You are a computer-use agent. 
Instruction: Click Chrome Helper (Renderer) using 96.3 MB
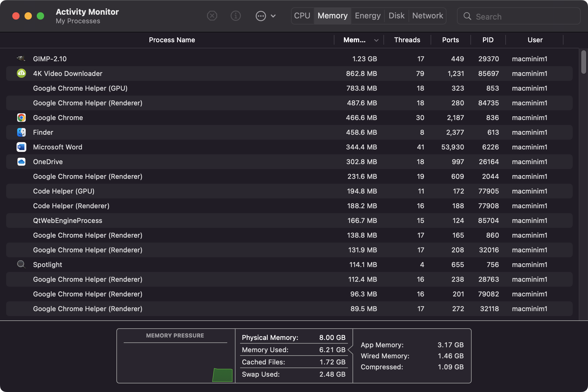coord(289,294)
